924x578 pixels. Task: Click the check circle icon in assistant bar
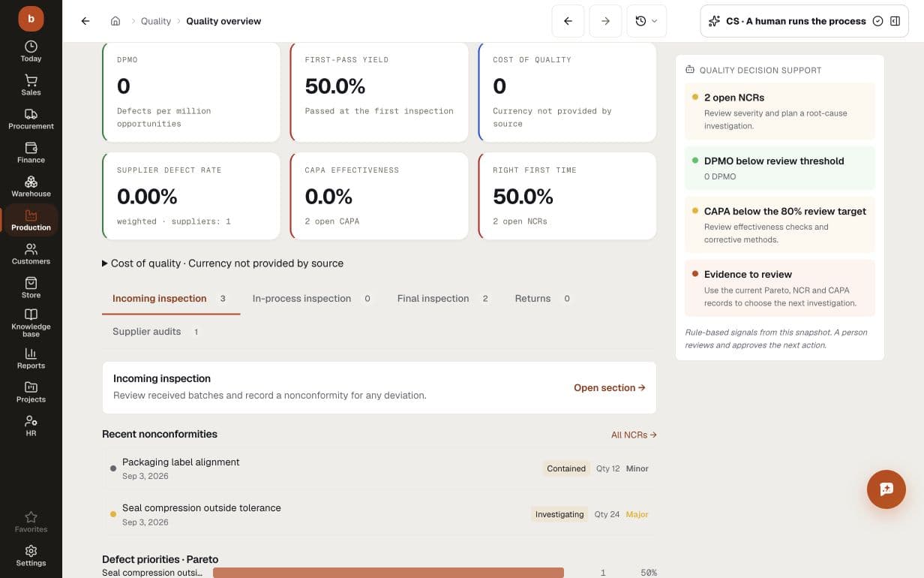(878, 21)
